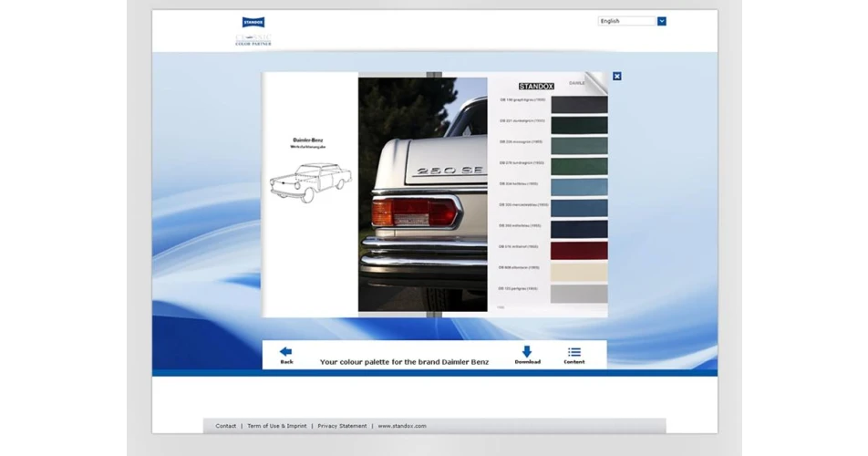868x456 pixels.
Task: Click the Classic Color Partner logo
Action: point(253,40)
